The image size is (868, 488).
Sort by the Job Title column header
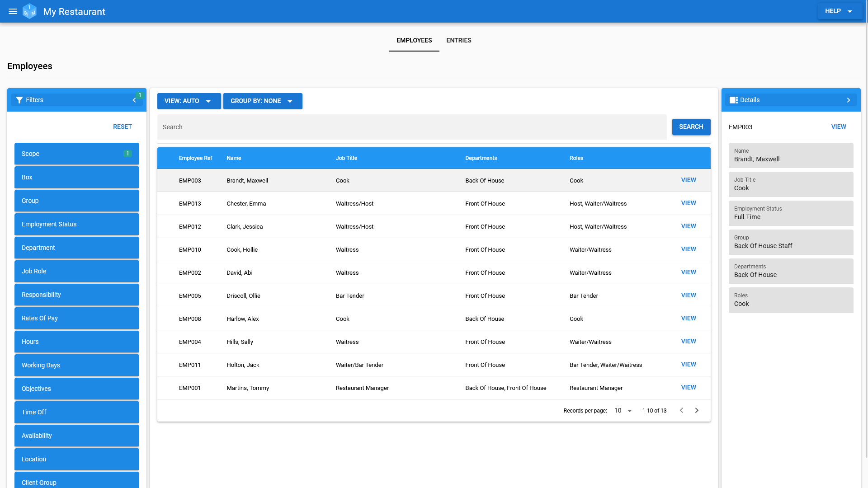(x=346, y=158)
